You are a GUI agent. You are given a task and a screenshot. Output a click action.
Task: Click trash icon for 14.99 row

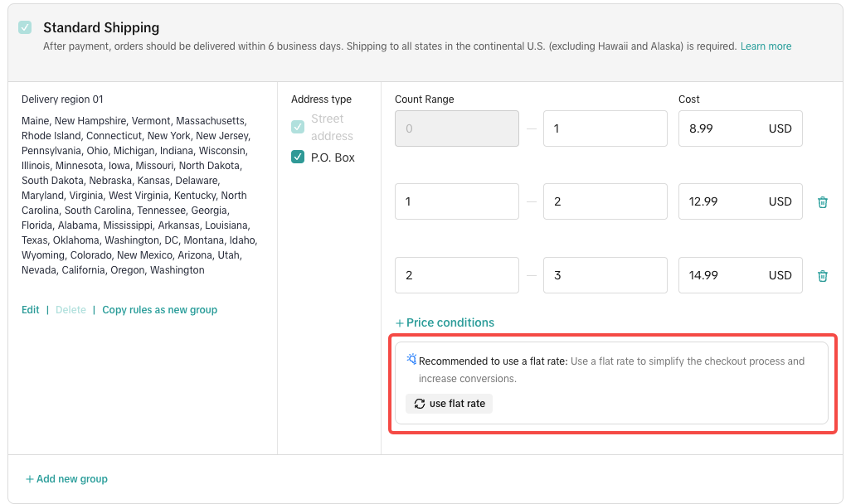coord(822,276)
